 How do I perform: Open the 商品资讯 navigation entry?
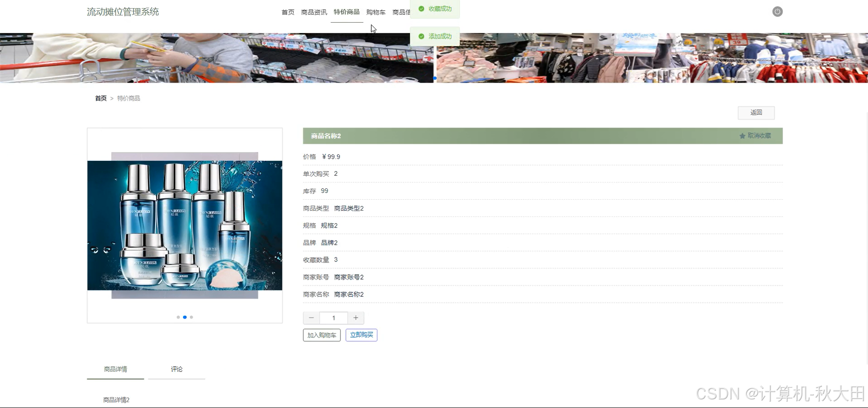314,12
